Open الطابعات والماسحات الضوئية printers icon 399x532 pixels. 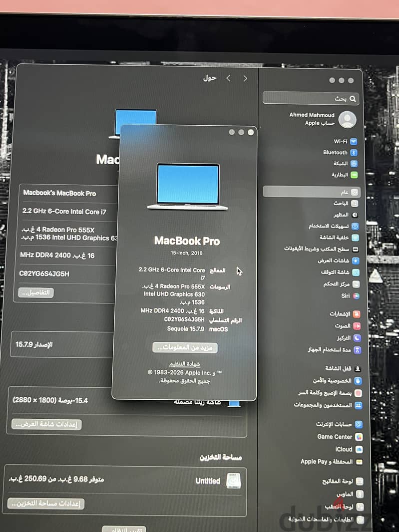pos(360,520)
